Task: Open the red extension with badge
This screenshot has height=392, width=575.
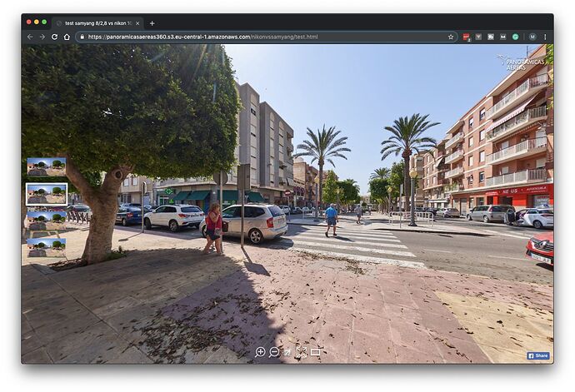Action: pos(467,37)
